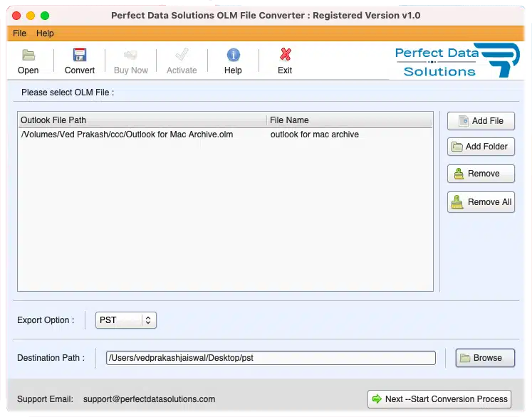532x417 pixels.
Task: Minimize window with yellow button
Action: (31, 16)
